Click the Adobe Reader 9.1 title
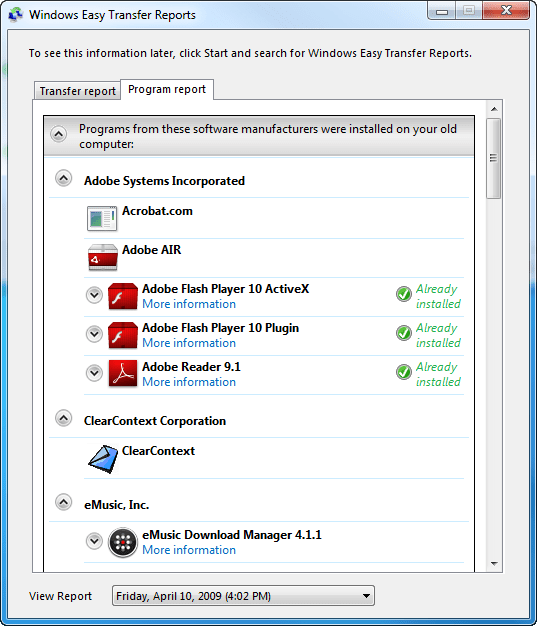This screenshot has width=537, height=626. click(x=191, y=367)
